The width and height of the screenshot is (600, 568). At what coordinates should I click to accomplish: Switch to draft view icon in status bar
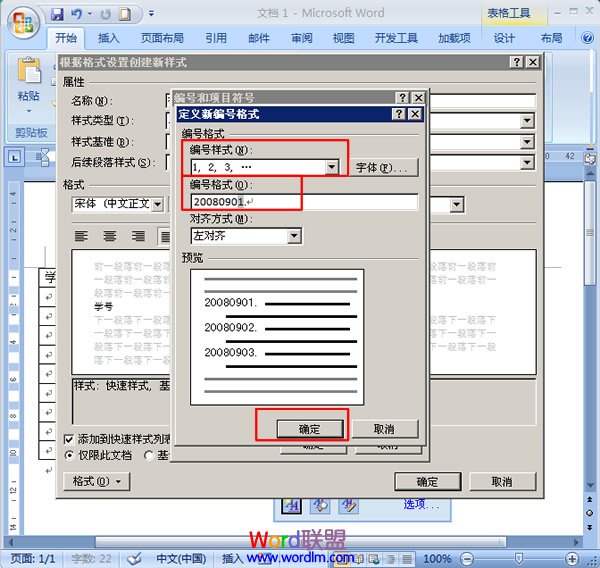pos(407,559)
